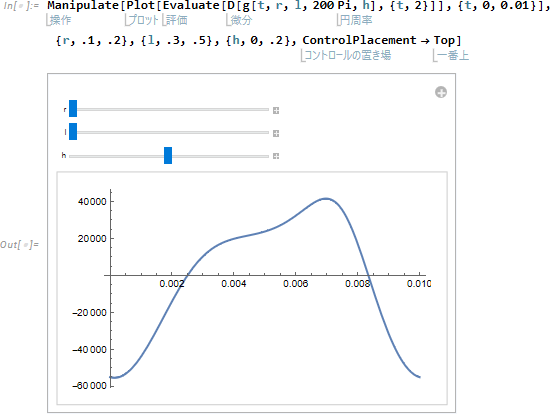Click the 0.004 x-axis tick label
The height and width of the screenshot is (414, 550).
(x=234, y=284)
